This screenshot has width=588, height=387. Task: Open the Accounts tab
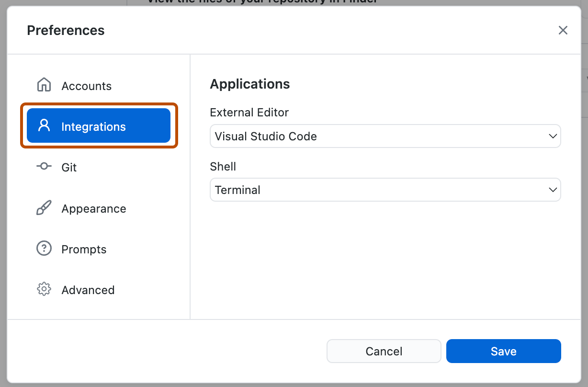click(99, 85)
